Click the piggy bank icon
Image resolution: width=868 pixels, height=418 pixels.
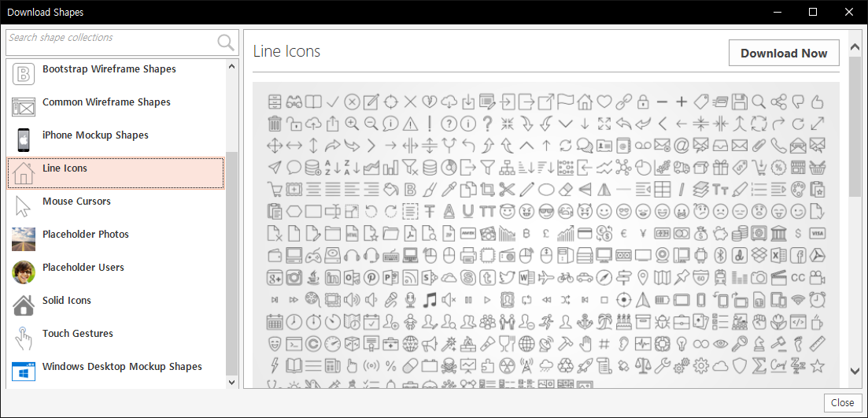720,234
